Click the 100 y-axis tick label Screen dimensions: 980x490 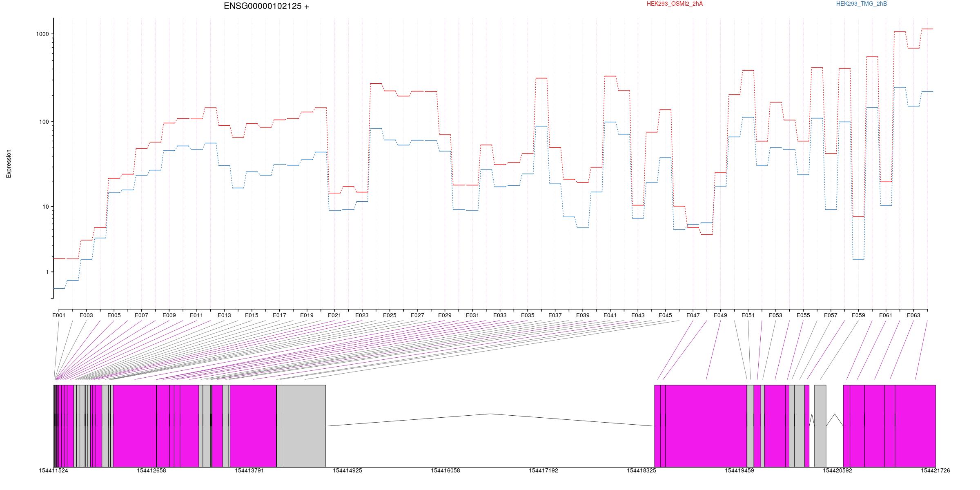[x=44, y=122]
